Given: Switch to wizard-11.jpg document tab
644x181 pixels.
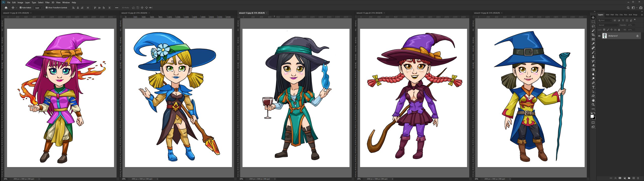Looking at the screenshot, I should 16,13.
